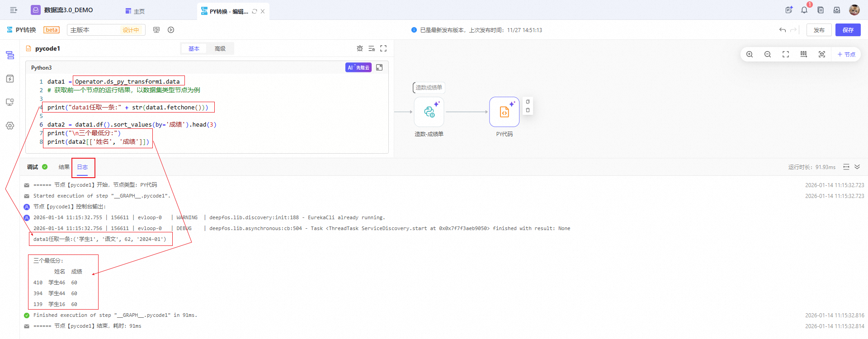Click the 发布 publish button

(x=819, y=30)
